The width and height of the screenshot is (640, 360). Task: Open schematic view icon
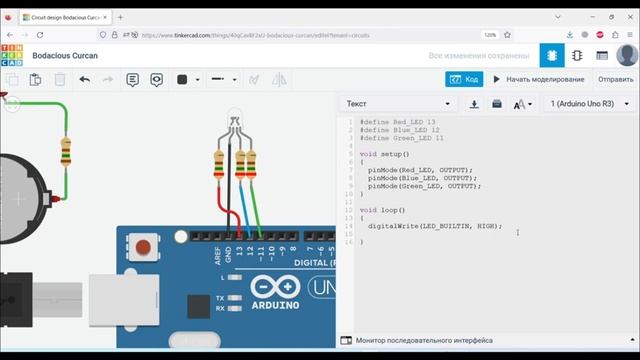click(577, 56)
